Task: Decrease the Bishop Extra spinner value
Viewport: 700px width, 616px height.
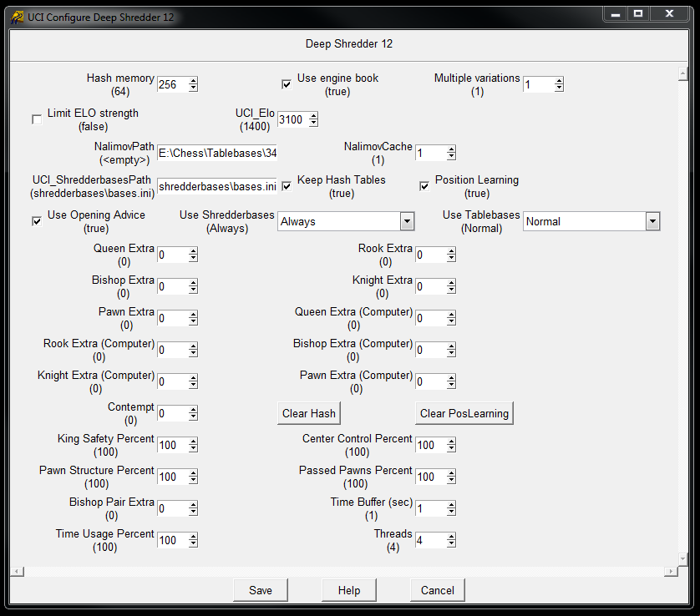Action: (193, 290)
